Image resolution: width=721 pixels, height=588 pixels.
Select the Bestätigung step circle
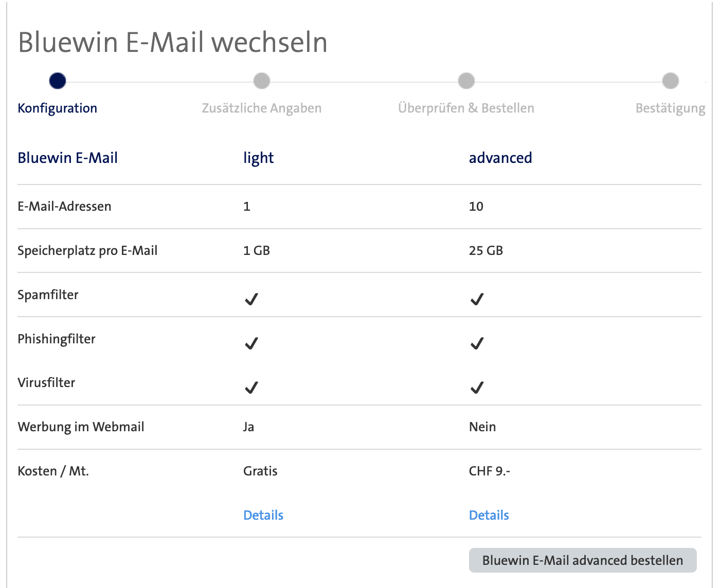point(670,81)
